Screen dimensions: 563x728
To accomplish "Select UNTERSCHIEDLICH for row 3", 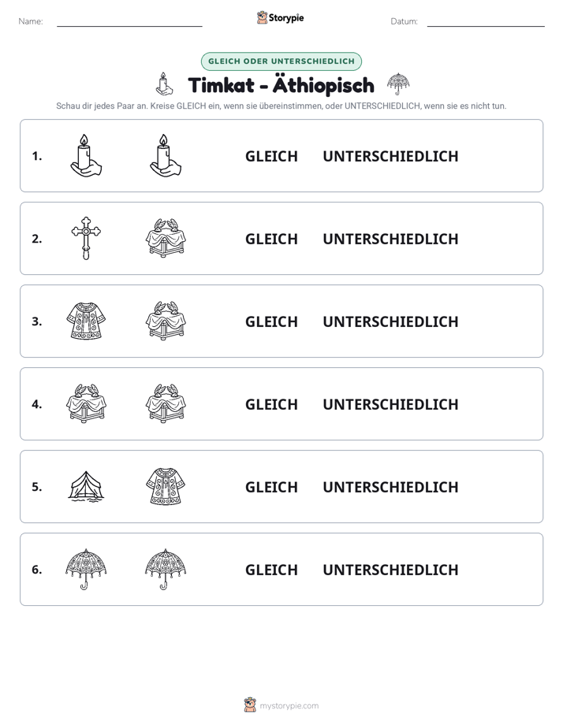I will 390,321.
